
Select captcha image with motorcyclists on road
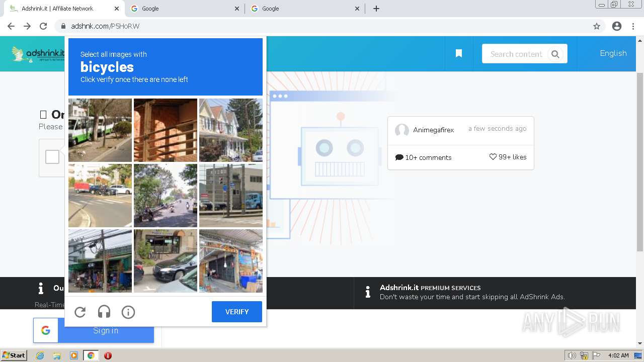(x=166, y=196)
